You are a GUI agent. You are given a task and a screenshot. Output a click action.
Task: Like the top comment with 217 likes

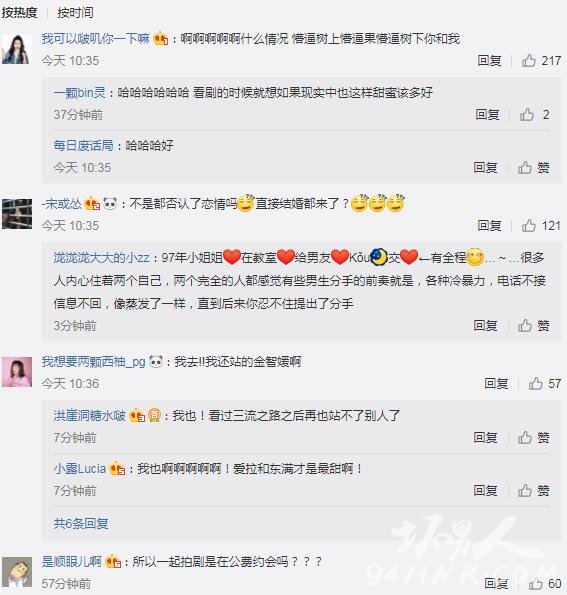541,61
